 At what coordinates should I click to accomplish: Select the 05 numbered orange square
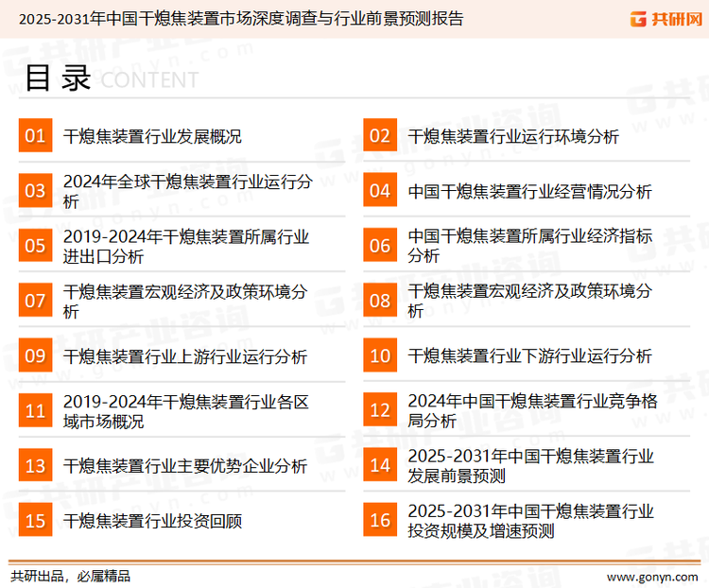[35, 246]
